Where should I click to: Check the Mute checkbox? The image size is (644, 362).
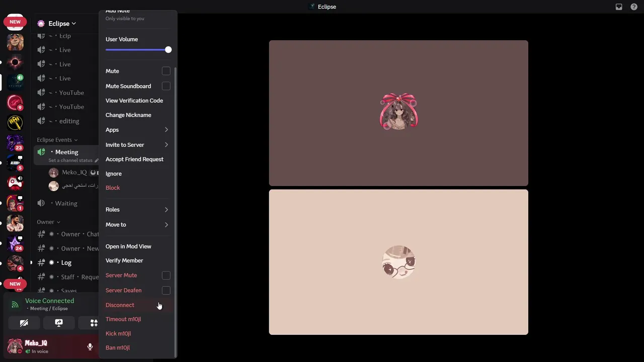tap(166, 71)
